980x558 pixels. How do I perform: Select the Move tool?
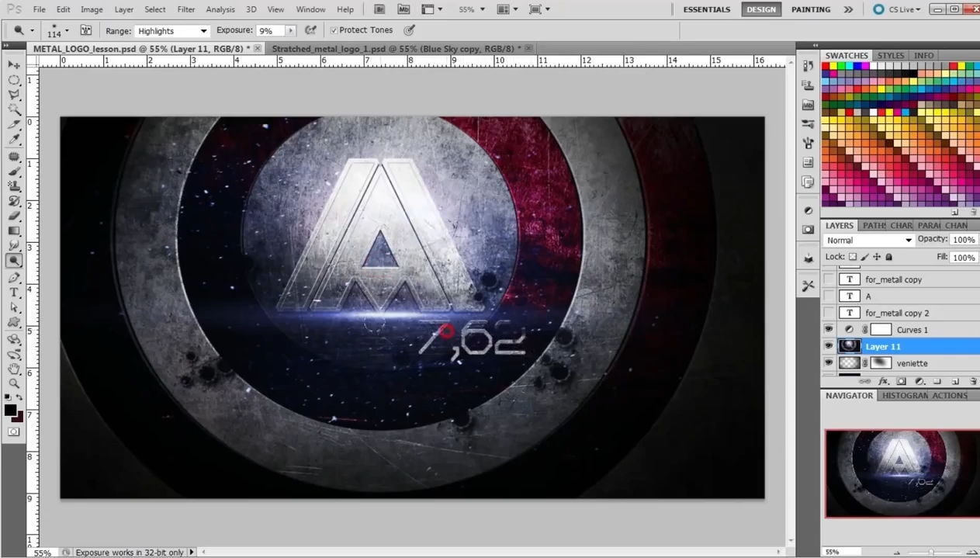[x=13, y=65]
